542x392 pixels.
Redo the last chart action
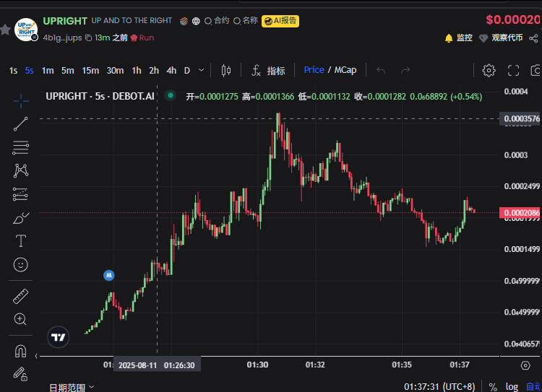pos(405,71)
